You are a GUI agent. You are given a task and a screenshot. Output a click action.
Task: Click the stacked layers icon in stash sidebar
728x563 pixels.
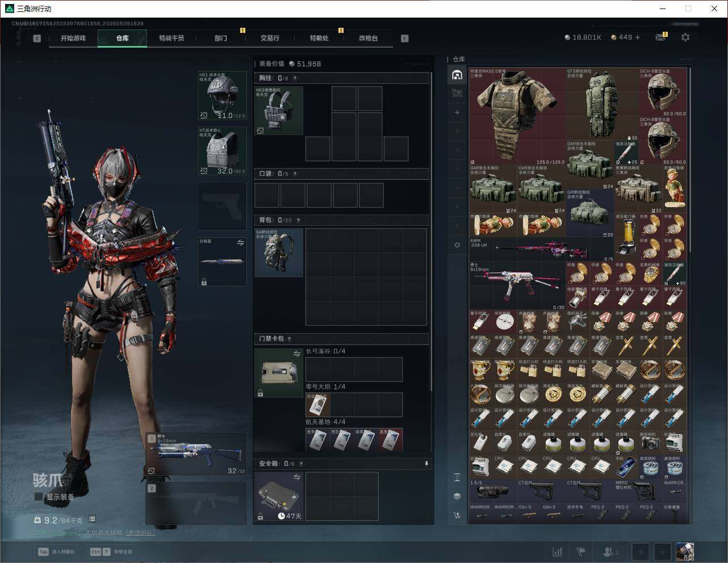point(457,496)
